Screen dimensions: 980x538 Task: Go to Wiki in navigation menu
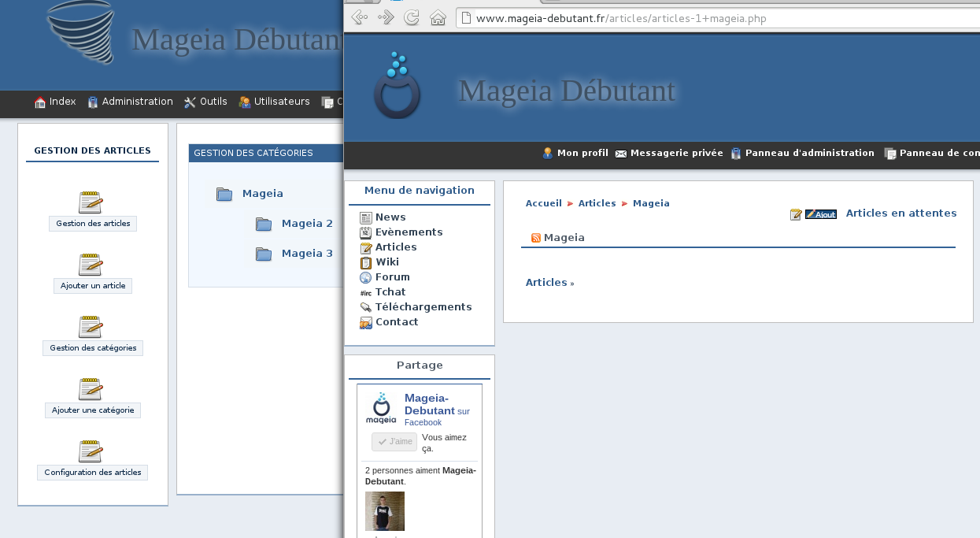click(x=387, y=262)
